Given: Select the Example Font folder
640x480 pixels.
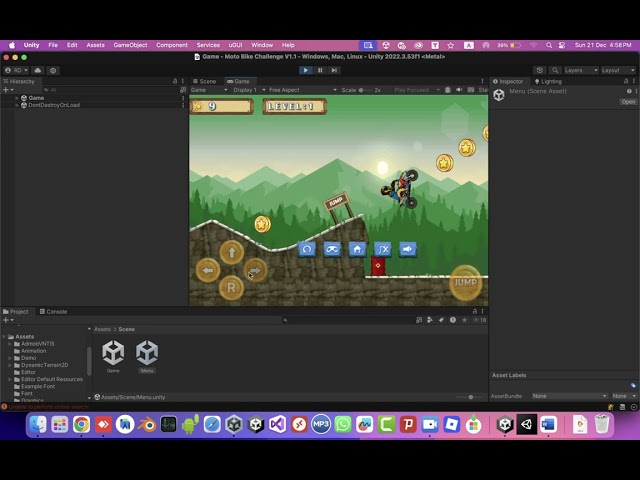Looking at the screenshot, I should [x=38, y=387].
